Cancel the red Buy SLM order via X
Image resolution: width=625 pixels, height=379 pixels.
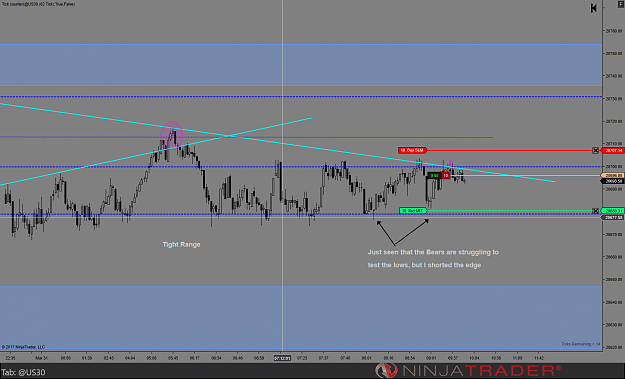(596, 150)
